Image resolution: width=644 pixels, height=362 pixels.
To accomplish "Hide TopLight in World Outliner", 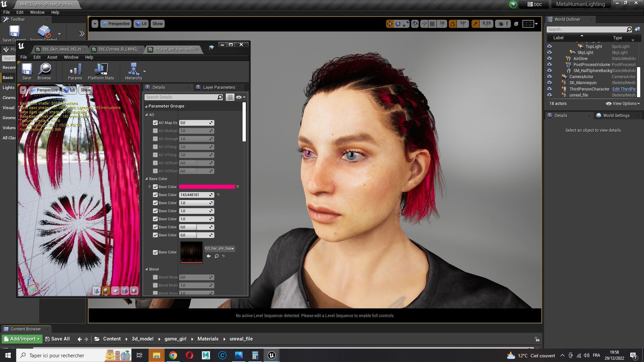I will pyautogui.click(x=549, y=46).
